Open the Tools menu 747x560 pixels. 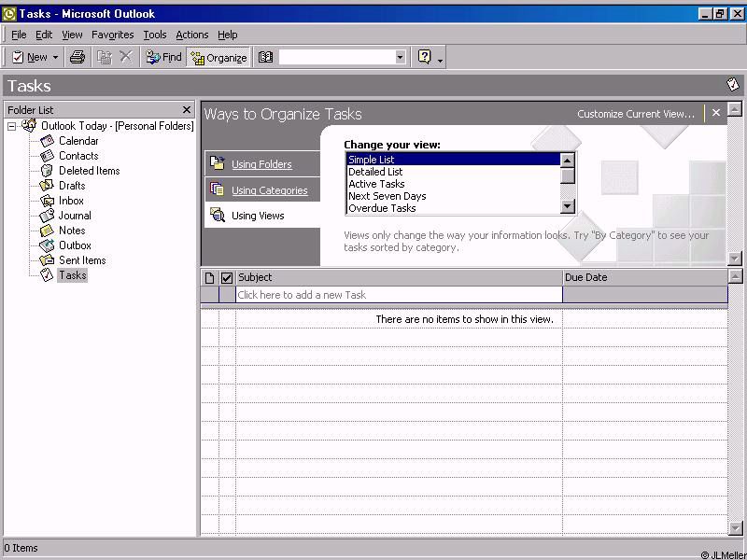(x=154, y=35)
